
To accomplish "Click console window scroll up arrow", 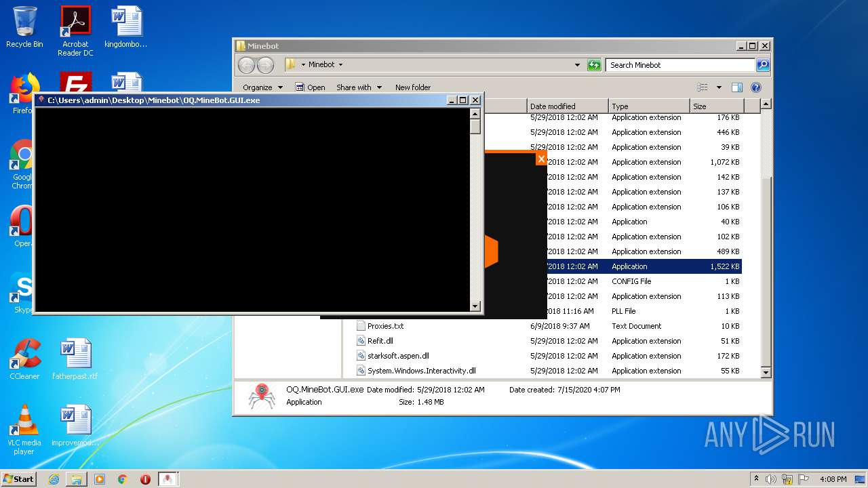I will 475,113.
